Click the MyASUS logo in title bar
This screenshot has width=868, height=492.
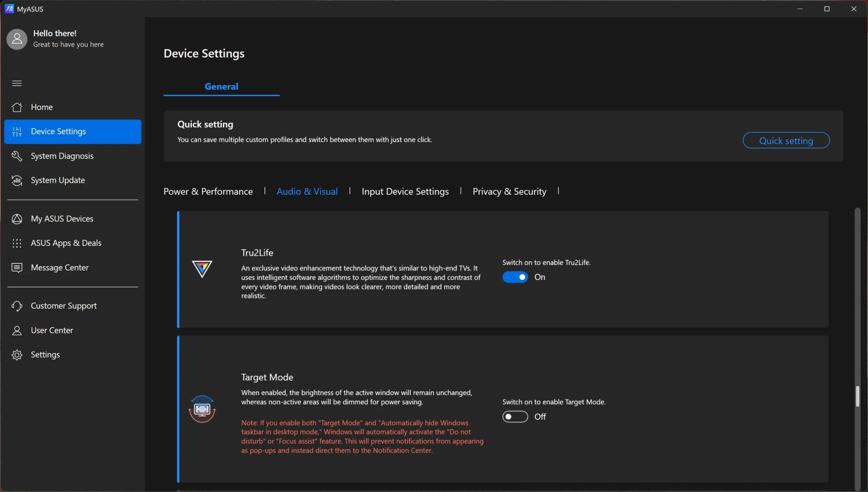click(9, 9)
